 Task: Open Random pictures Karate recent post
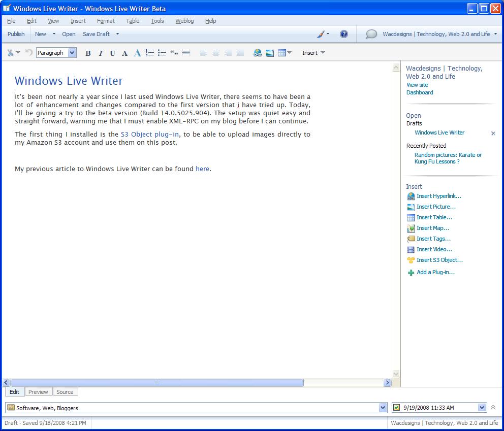pyautogui.click(x=448, y=158)
